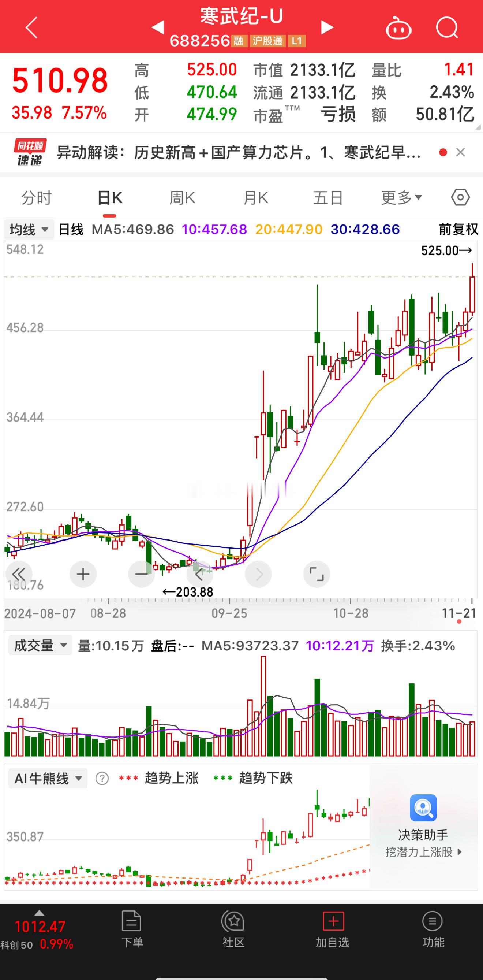The width and height of the screenshot is (483, 980).
Task: Open 功能 functions menu
Action: (433, 929)
